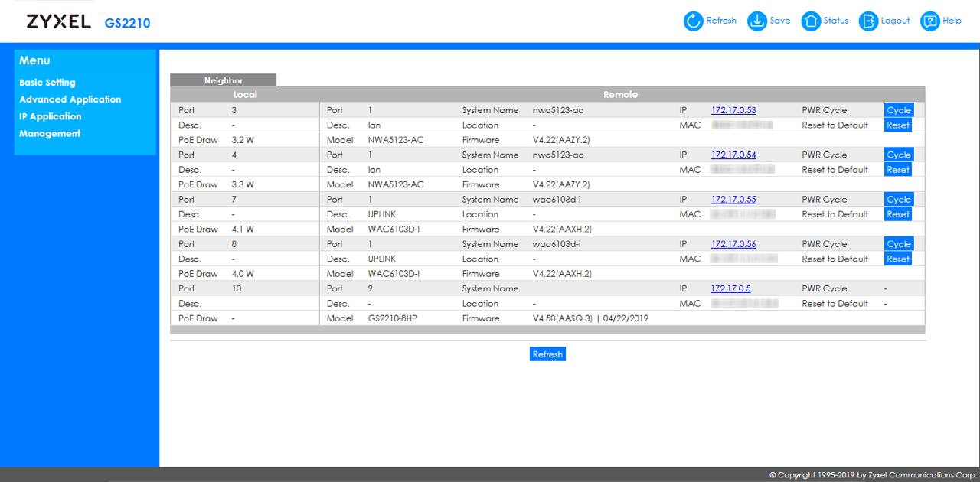Click system name wac6103d-i for port 7

point(557,200)
